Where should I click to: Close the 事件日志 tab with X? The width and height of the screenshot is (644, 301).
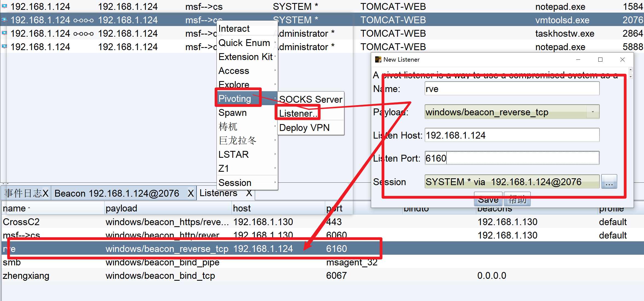tap(45, 193)
